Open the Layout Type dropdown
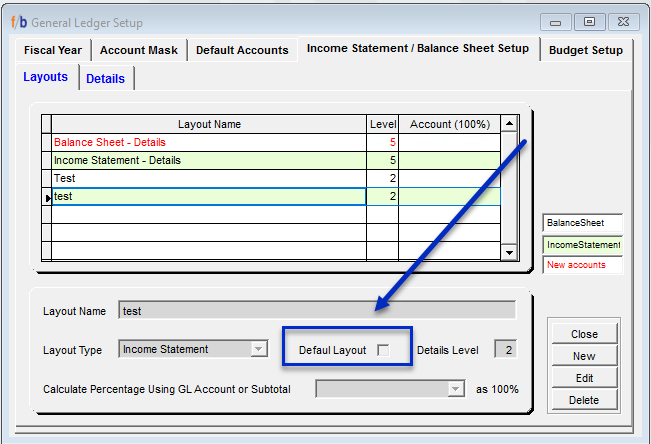The height and width of the screenshot is (444, 651). [258, 349]
